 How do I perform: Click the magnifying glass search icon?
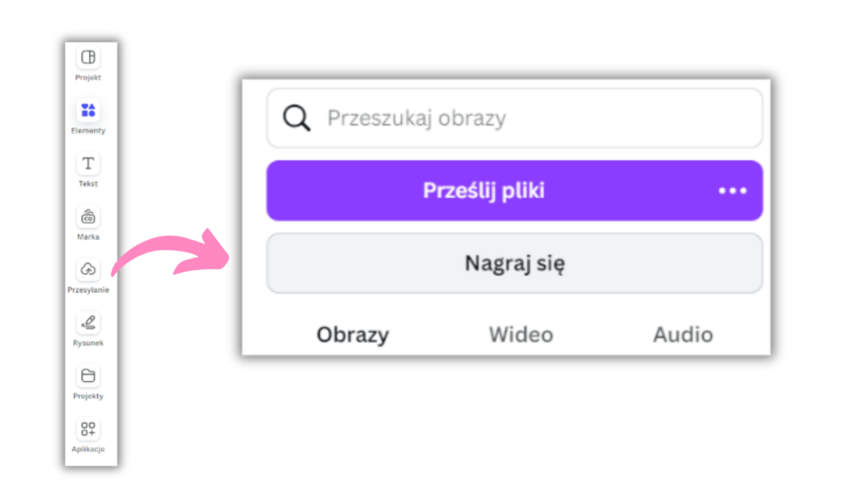click(x=296, y=119)
